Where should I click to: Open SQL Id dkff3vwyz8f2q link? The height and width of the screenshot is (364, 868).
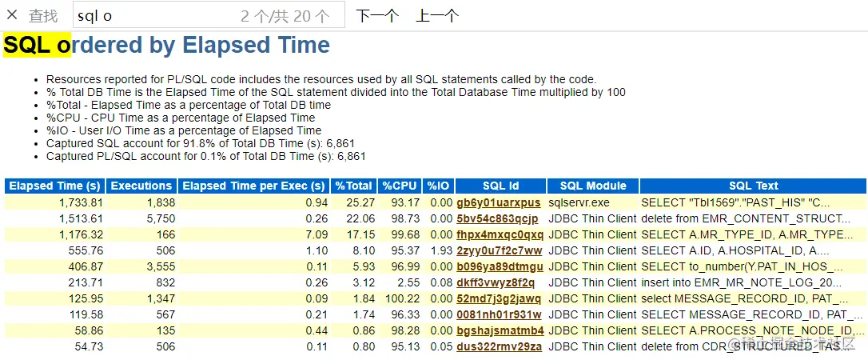[x=496, y=282]
